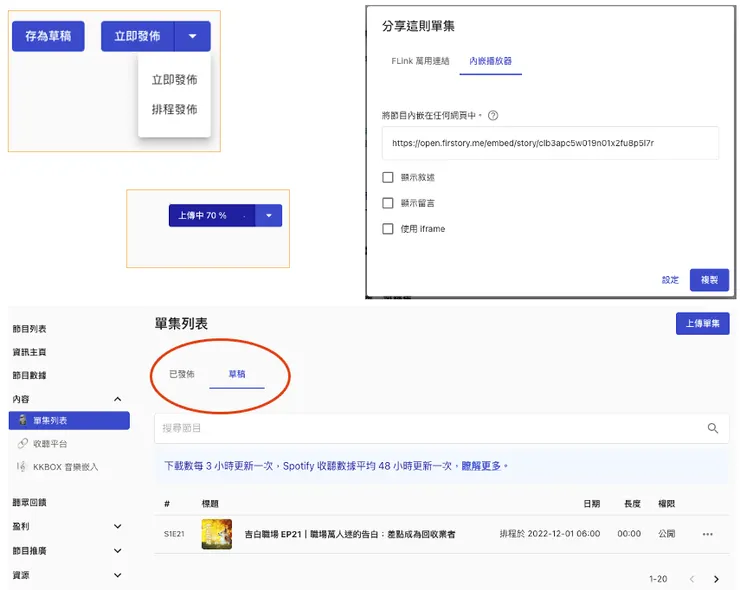Open 節目數據 in the sidebar
Image resolution: width=740 pixels, height=590 pixels.
click(29, 375)
